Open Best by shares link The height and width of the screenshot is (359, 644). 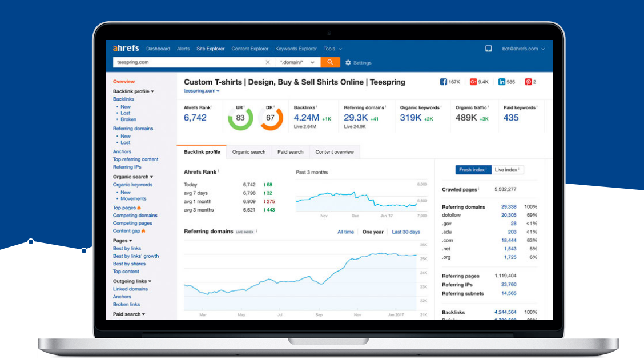pyautogui.click(x=129, y=264)
